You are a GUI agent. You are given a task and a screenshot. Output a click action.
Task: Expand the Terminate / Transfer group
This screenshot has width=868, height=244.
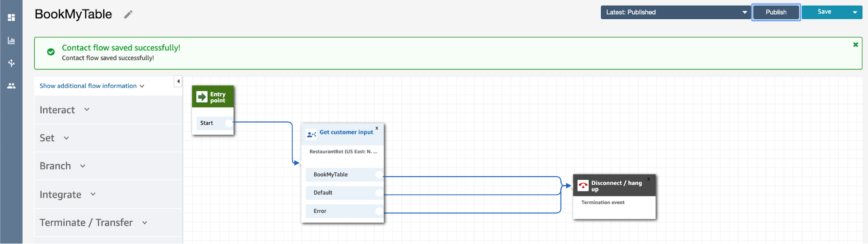(x=108, y=223)
